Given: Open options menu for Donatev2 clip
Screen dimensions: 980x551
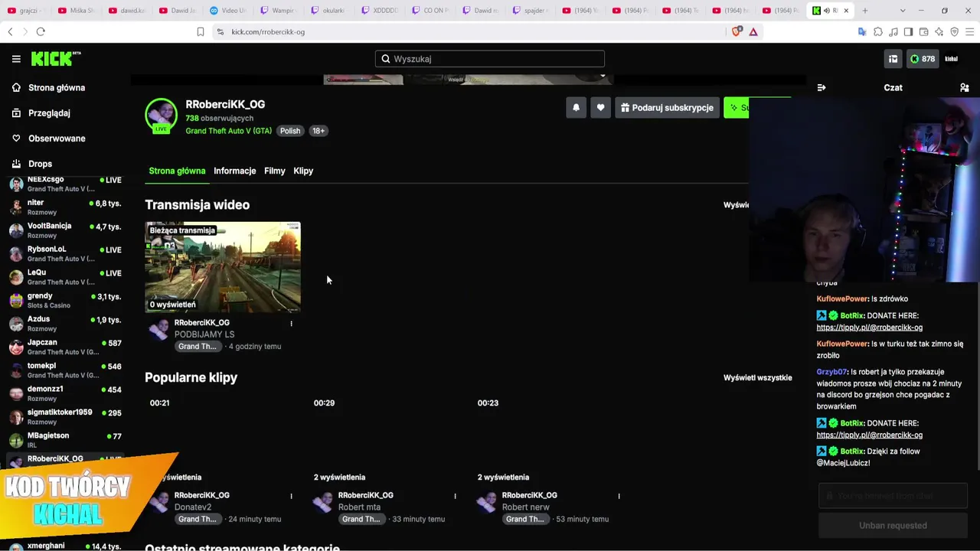Looking at the screenshot, I should tap(291, 496).
